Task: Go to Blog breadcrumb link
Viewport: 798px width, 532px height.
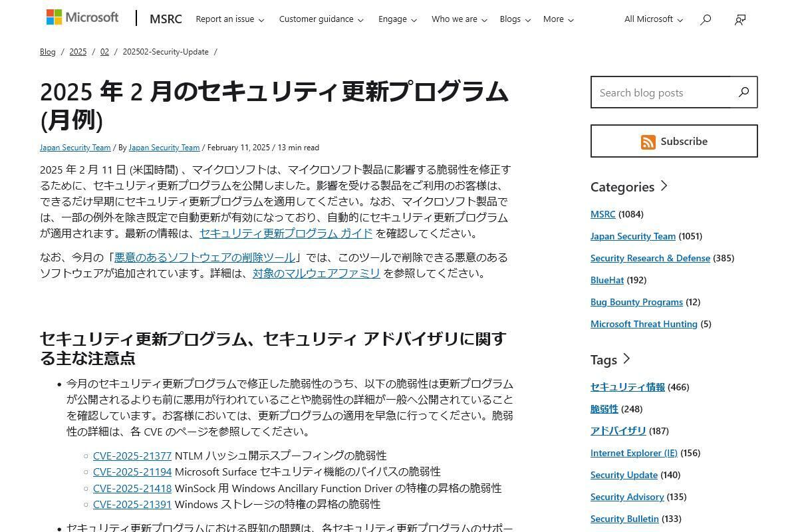Action: (48, 52)
